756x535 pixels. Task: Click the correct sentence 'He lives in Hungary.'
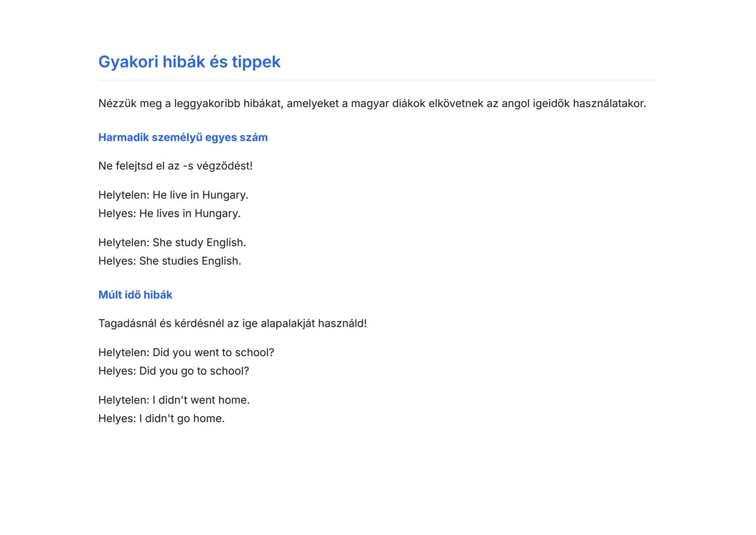pos(190,214)
